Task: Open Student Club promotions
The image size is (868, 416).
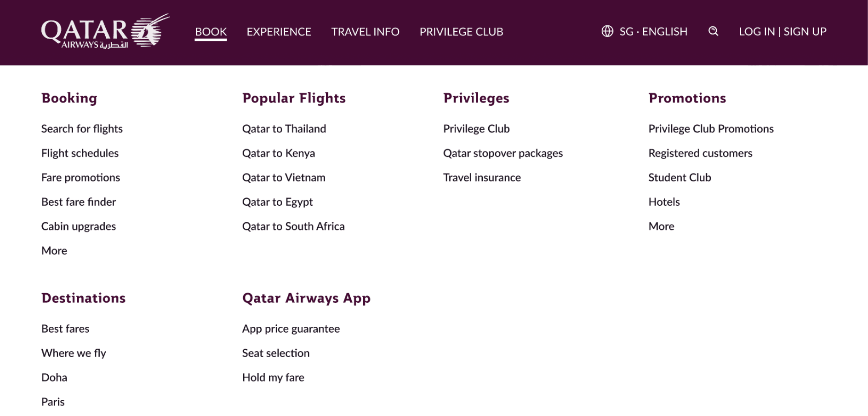Action: click(680, 178)
